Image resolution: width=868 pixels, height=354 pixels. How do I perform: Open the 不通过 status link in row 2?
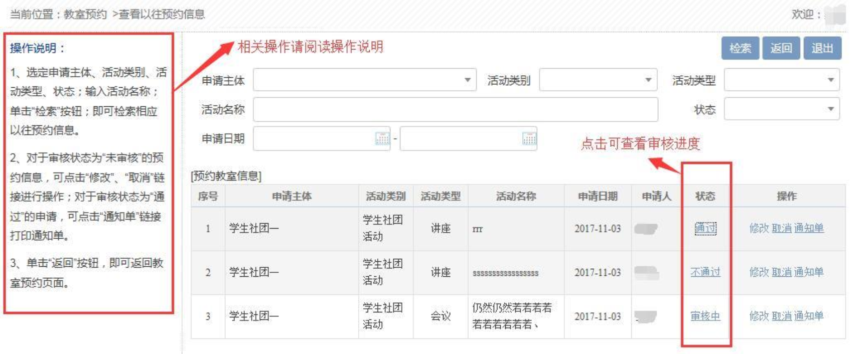click(x=705, y=272)
